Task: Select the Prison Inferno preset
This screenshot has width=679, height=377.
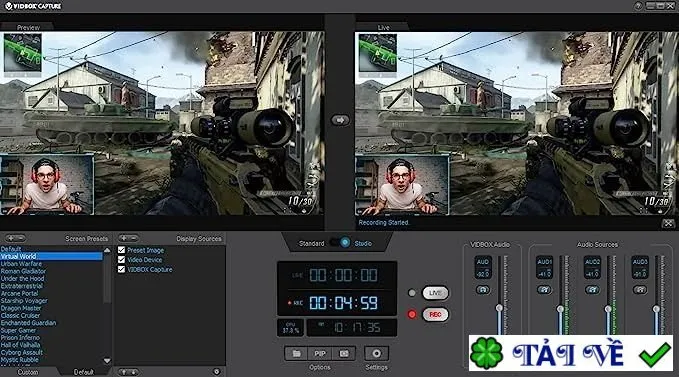Action: pos(51,338)
